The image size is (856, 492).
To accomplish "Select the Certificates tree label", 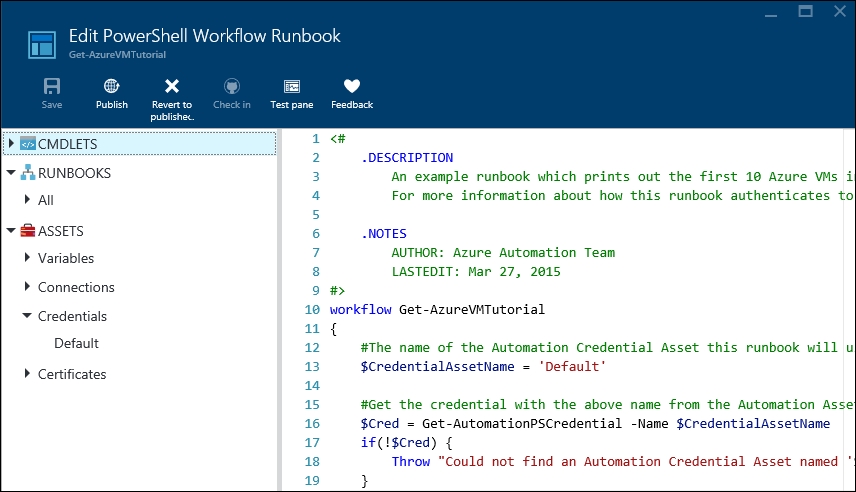I will pos(72,374).
